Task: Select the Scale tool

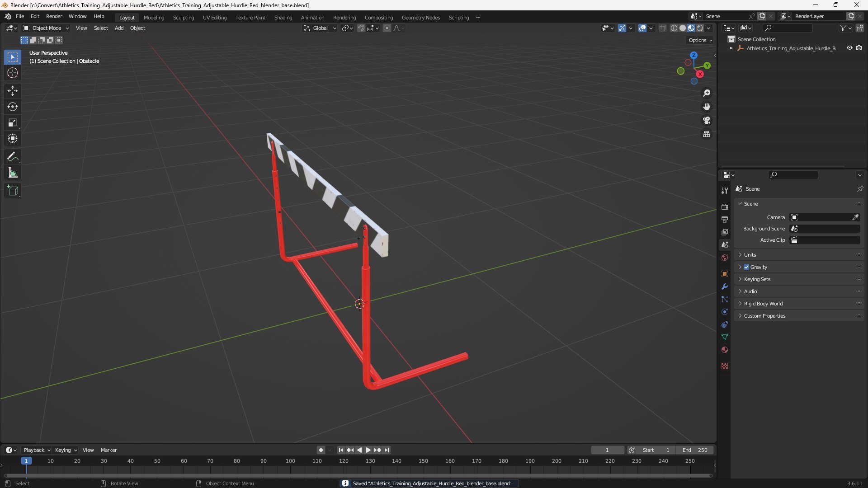Action: coord(12,122)
